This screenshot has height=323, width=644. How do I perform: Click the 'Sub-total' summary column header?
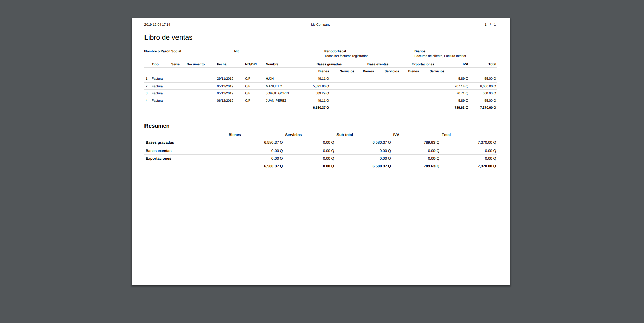[345, 135]
